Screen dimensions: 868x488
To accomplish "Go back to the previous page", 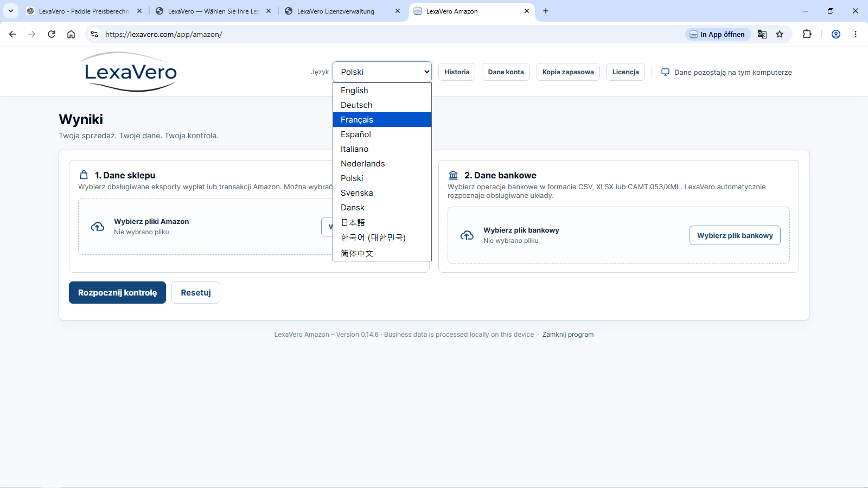I will tap(12, 34).
